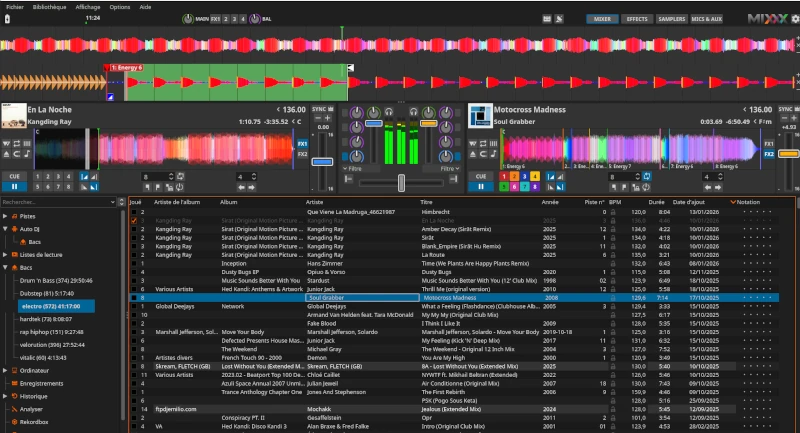Collapse the Auto DJ tree node
The image size is (800, 433).
click(5, 229)
